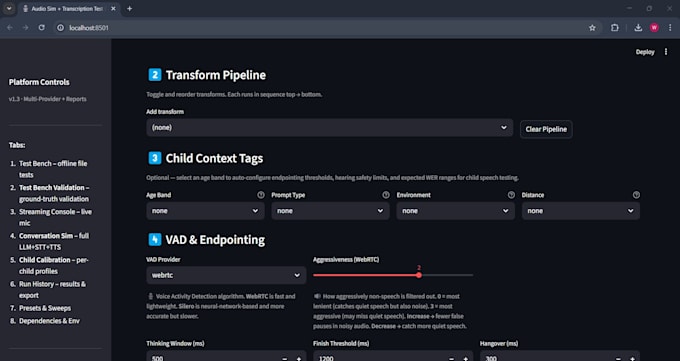Open the Environment dropdown
The height and width of the screenshot is (361, 680).
tap(455, 211)
